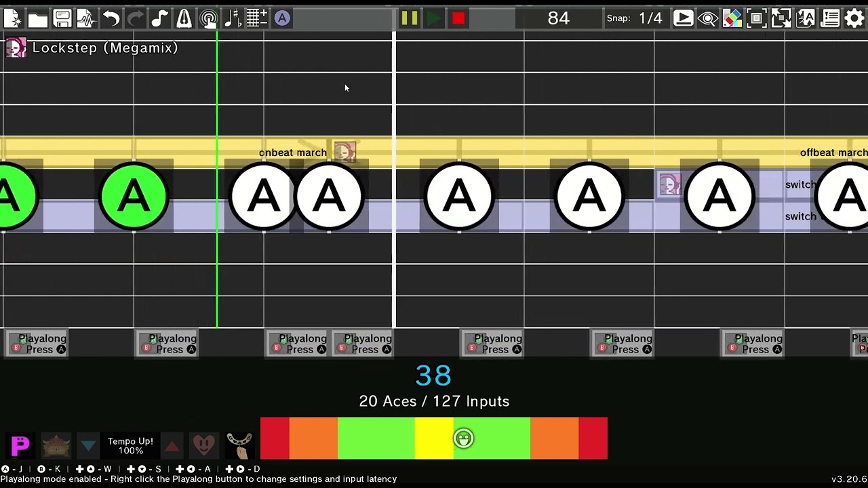Toggle the metronome
This screenshot has height=488, width=868.
coord(184,18)
